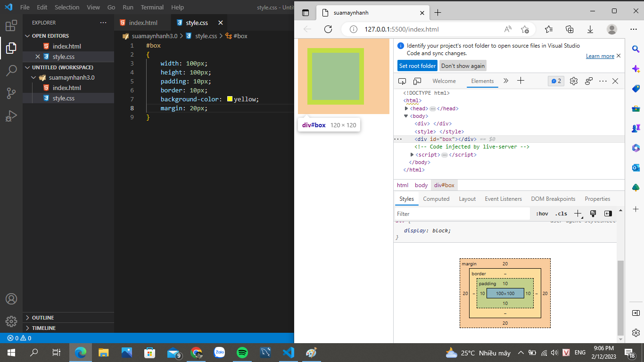The height and width of the screenshot is (362, 644).
Task: Open the customize DevTools experiments icon
Action: pyautogui.click(x=589, y=81)
